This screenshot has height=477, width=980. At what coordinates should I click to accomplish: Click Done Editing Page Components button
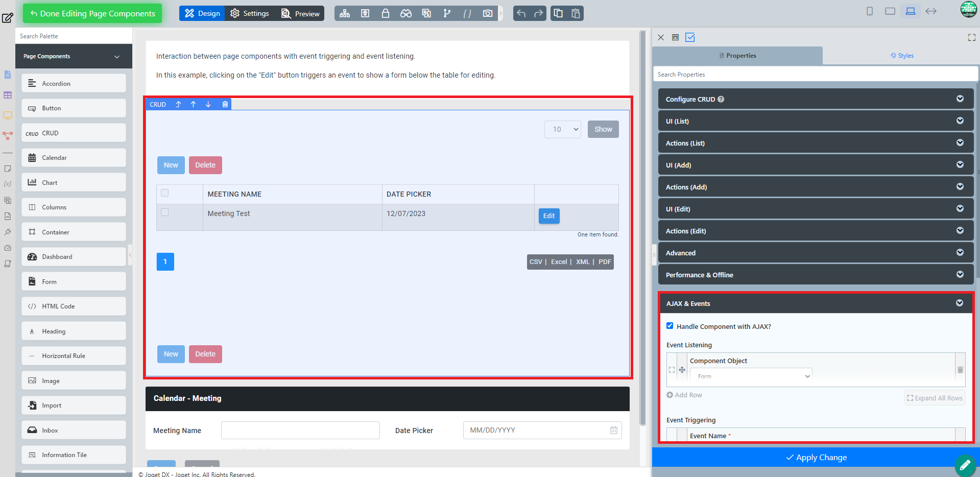pyautogui.click(x=92, y=13)
